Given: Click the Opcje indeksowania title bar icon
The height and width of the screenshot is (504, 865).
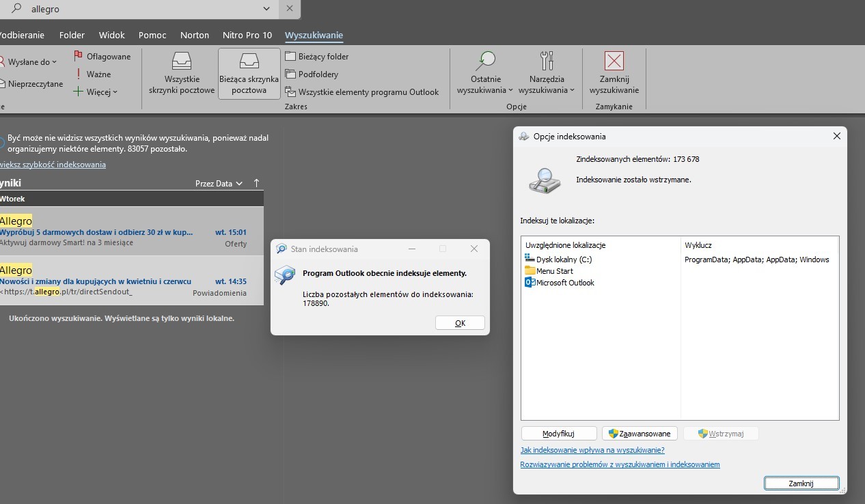Looking at the screenshot, I should [x=524, y=136].
